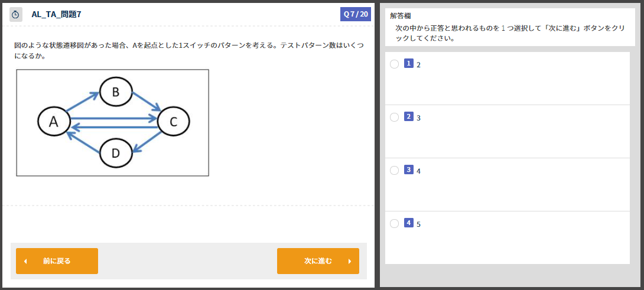The width and height of the screenshot is (644, 290).
Task: Click the number 3 badge icon
Action: click(x=409, y=170)
